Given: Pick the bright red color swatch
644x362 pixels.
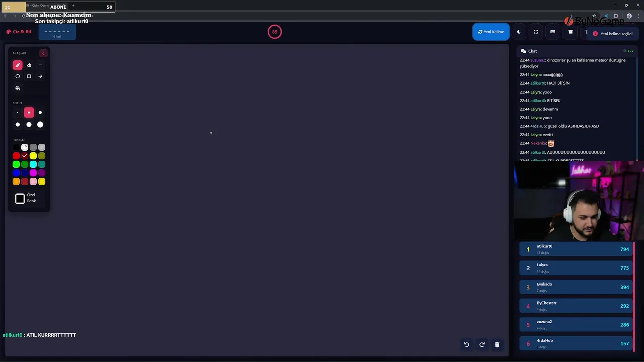Looking at the screenshot, I should (16, 156).
